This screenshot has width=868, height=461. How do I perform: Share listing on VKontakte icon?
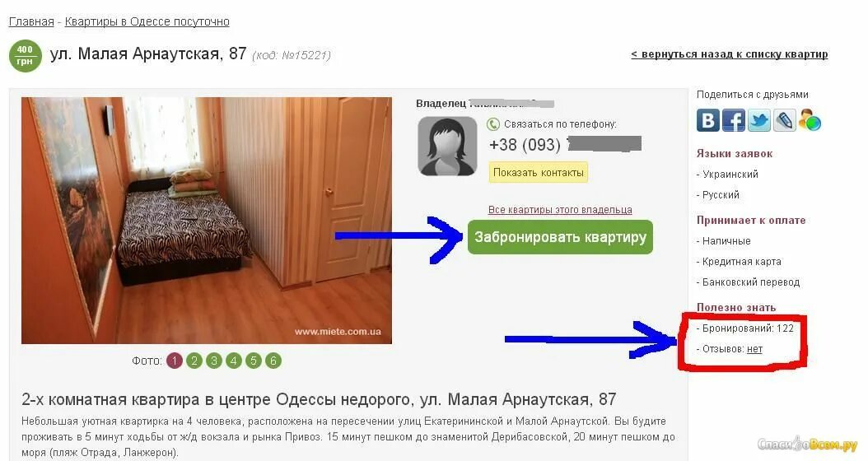coord(707,120)
